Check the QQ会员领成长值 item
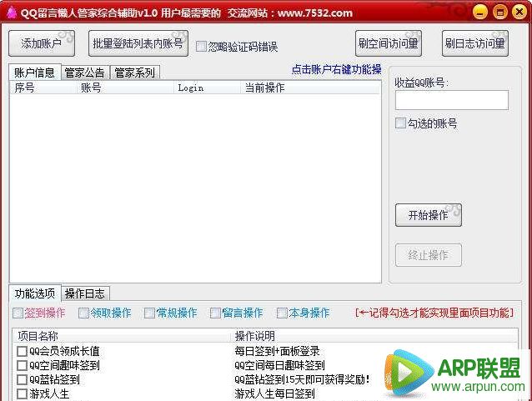Viewport: 532px width, 401px height. point(22,351)
